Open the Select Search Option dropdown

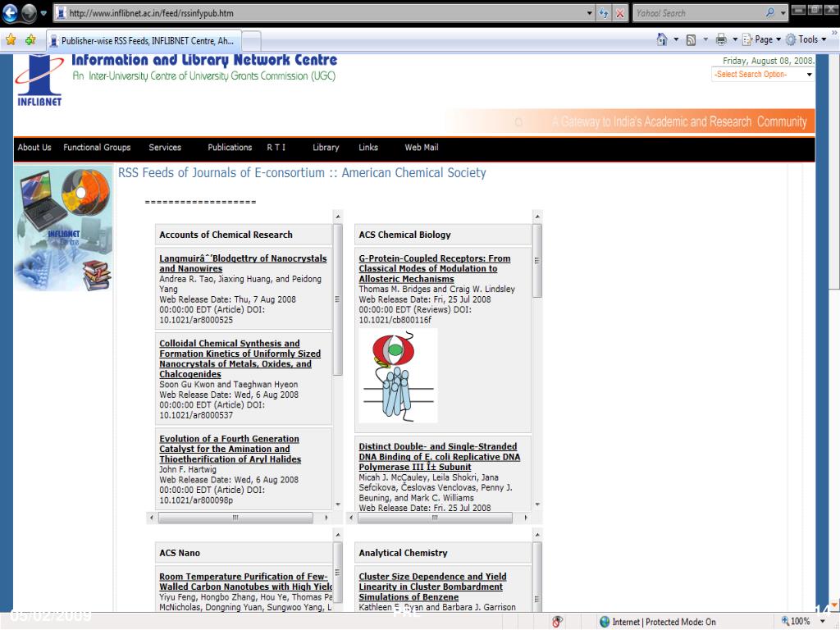pyautogui.click(x=762, y=75)
